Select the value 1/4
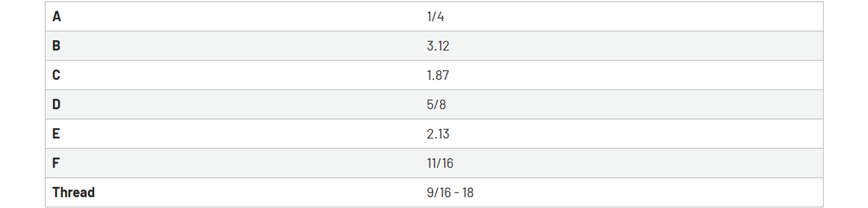The height and width of the screenshot is (208, 868). [435, 16]
